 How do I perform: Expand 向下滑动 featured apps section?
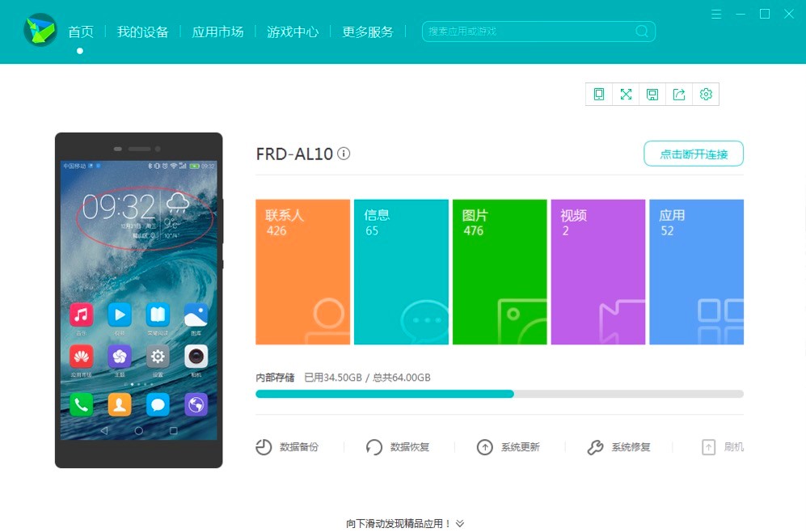pyautogui.click(x=404, y=523)
